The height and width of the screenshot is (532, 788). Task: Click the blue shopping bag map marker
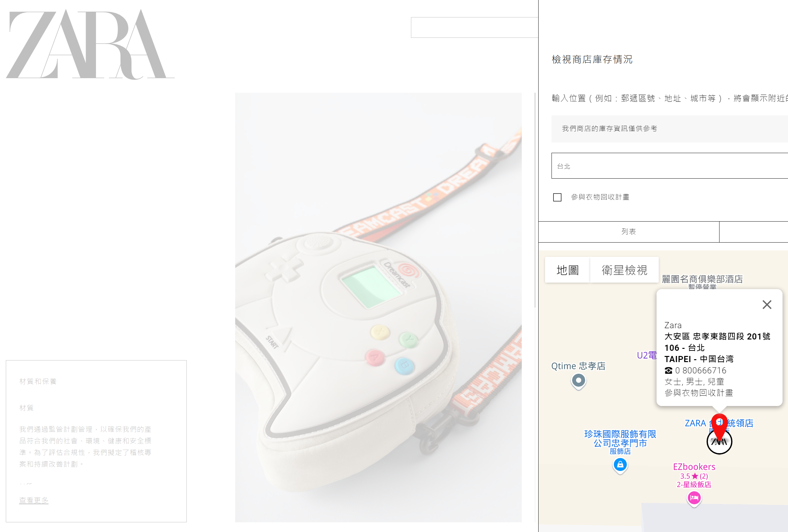click(x=620, y=465)
